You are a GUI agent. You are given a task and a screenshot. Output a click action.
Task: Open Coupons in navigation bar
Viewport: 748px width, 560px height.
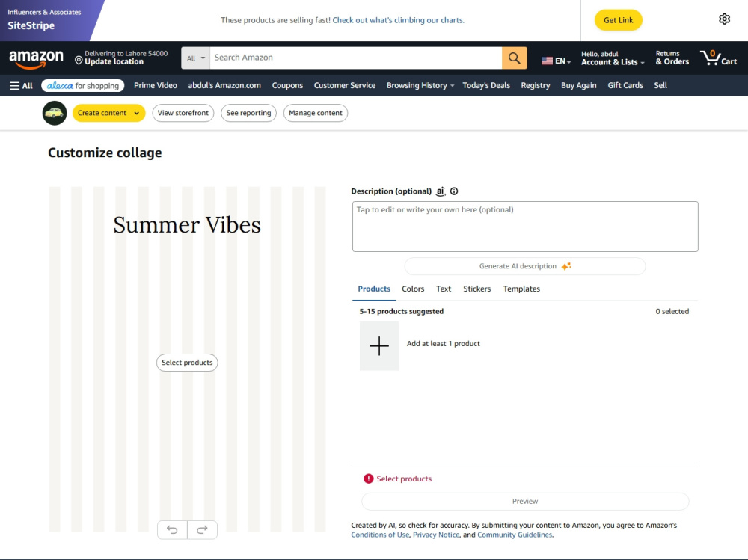287,85
